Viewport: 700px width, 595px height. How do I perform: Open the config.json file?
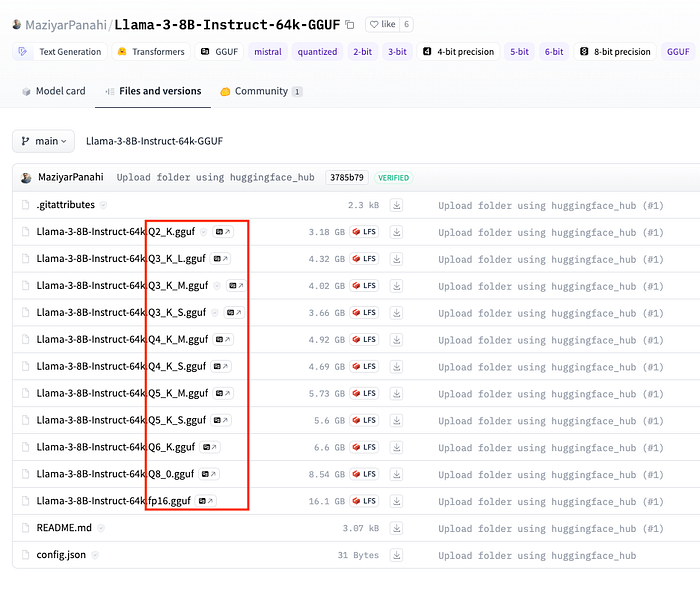[61, 555]
